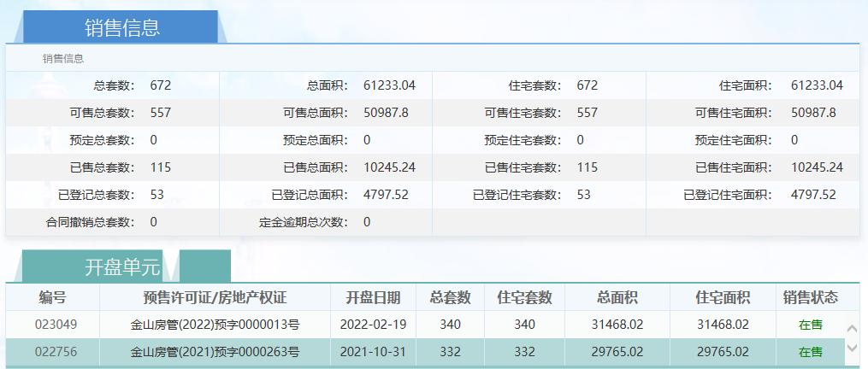868x369 pixels.
Task: Click value 61233.04 beside 总面积：
Action: pos(389,85)
